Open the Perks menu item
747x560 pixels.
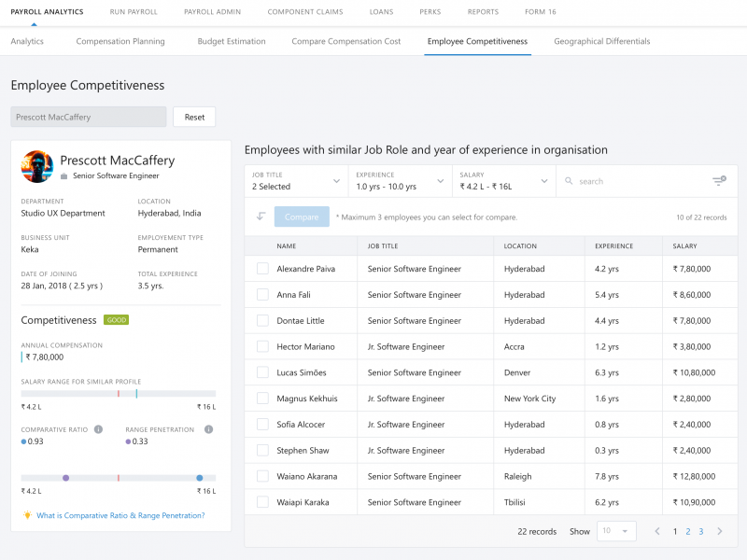[430, 12]
